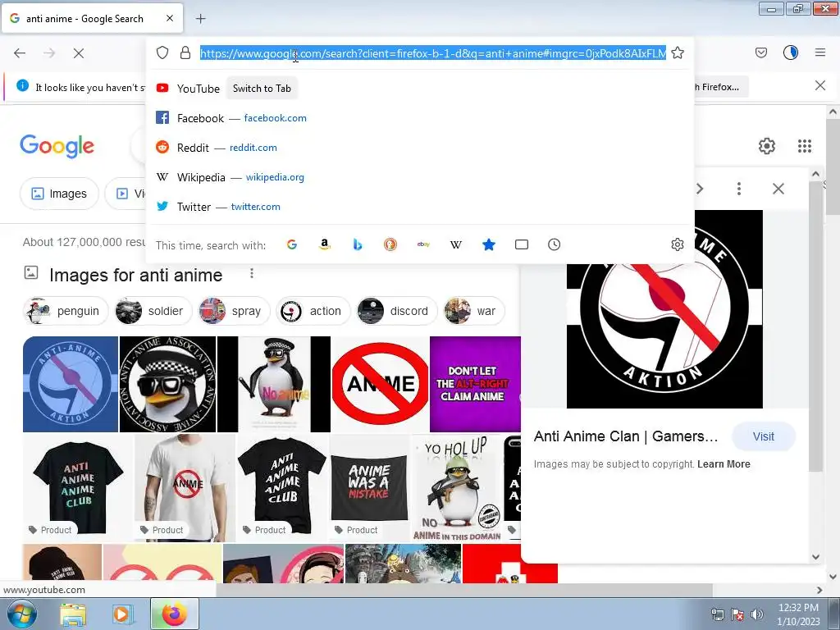Open 'Anti Anime Clan | Gamers...' title link
The width and height of the screenshot is (840, 630).
tap(626, 436)
